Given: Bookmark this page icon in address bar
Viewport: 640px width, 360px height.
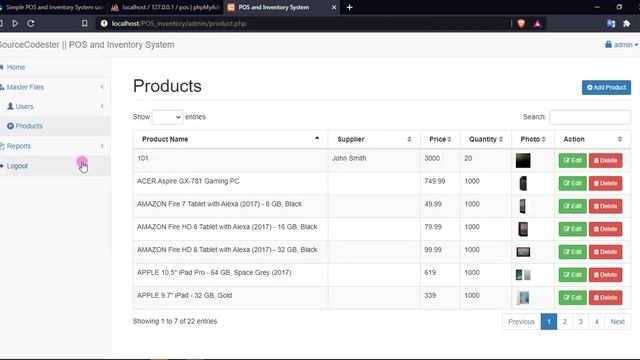Looking at the screenshot, I should coord(84,23).
